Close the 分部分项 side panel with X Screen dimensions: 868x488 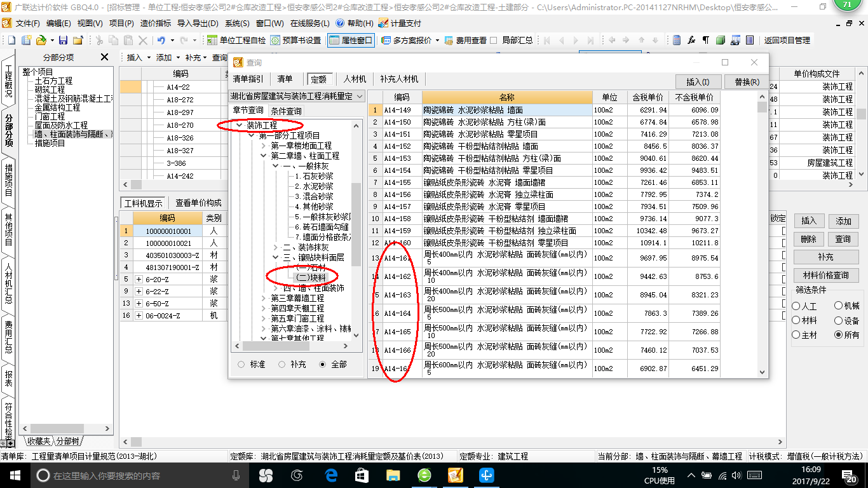point(105,57)
